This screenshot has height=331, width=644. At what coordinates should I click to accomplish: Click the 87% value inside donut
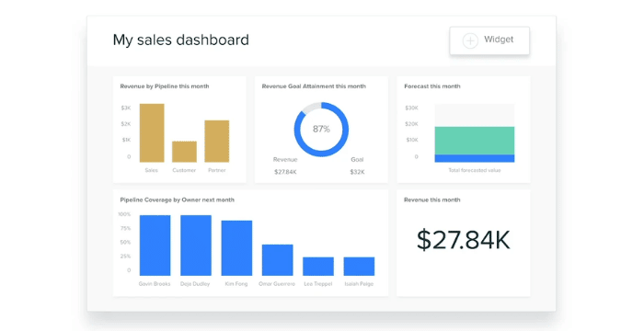[x=321, y=129]
